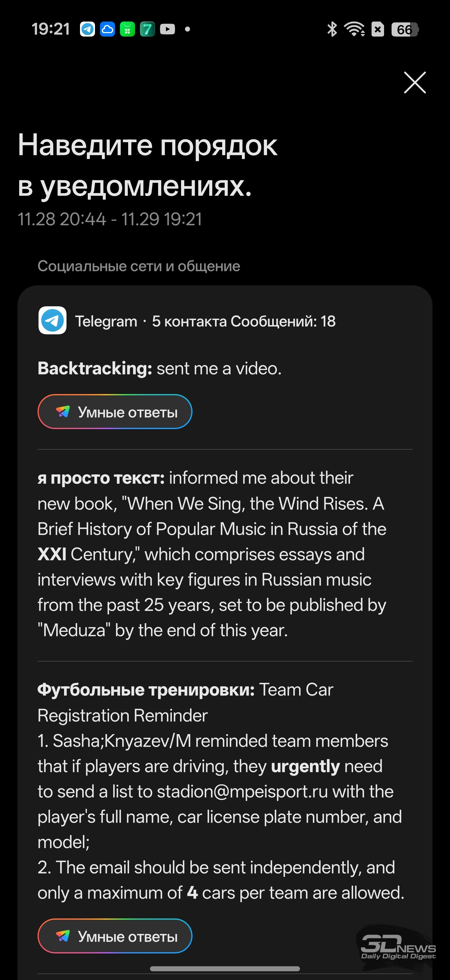Tap the Wi-Fi signal icon
The image size is (450, 980).
(x=354, y=29)
